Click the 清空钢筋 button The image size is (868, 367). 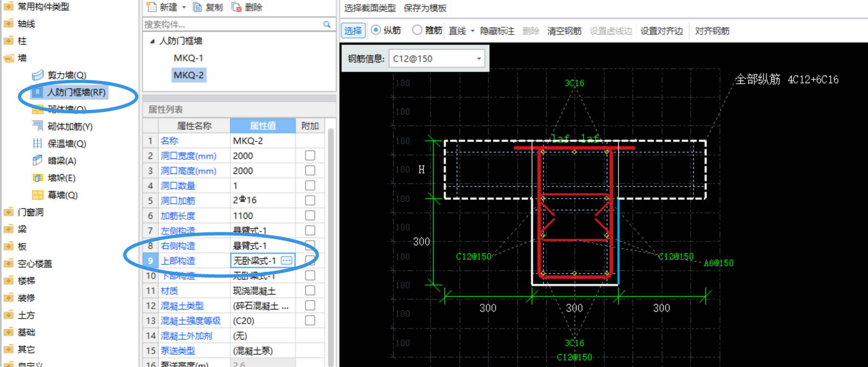(x=565, y=31)
